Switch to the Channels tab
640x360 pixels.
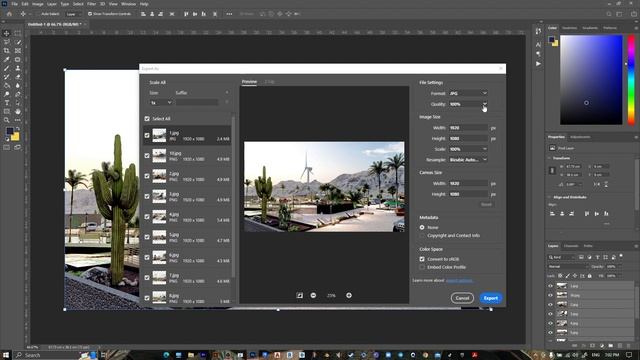pos(571,246)
